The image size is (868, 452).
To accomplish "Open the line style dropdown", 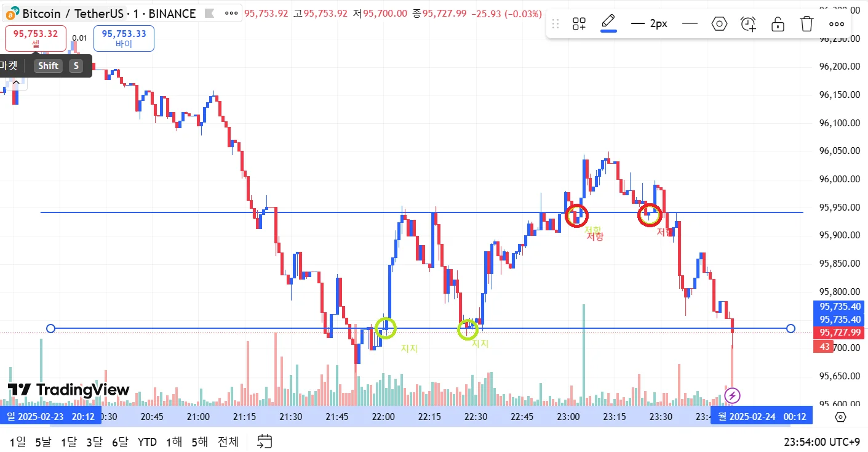I will (690, 24).
